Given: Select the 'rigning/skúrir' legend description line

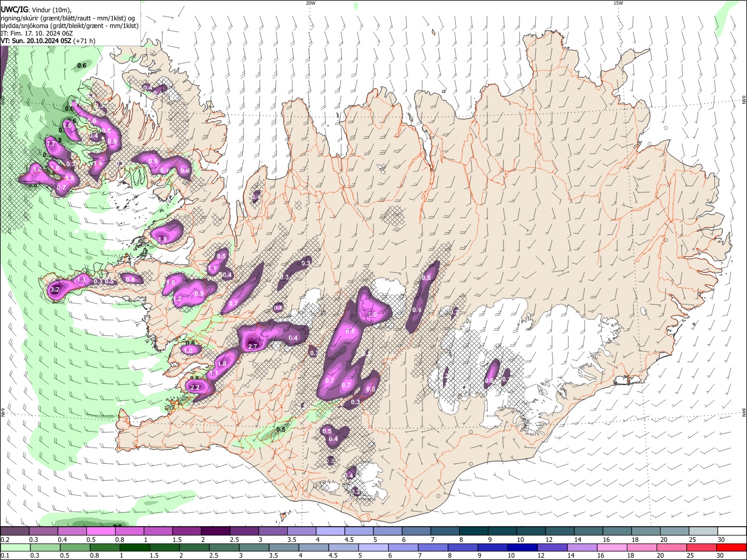Looking at the screenshot, I should (68, 18).
